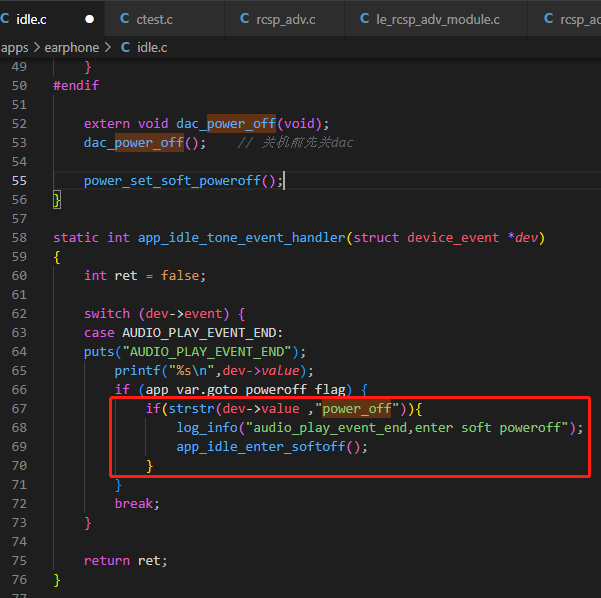Click the app_idle_enter_softoff() call

[x=272, y=447]
